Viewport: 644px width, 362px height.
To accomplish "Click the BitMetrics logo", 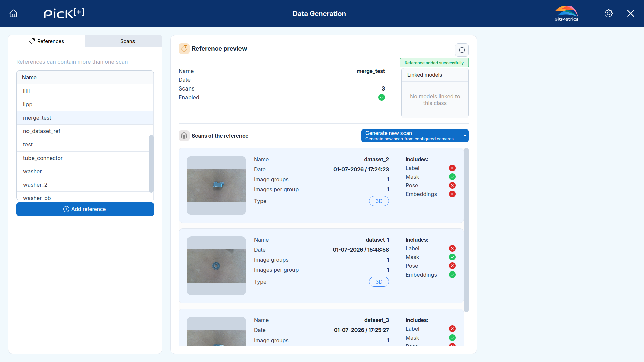I will tap(567, 13).
